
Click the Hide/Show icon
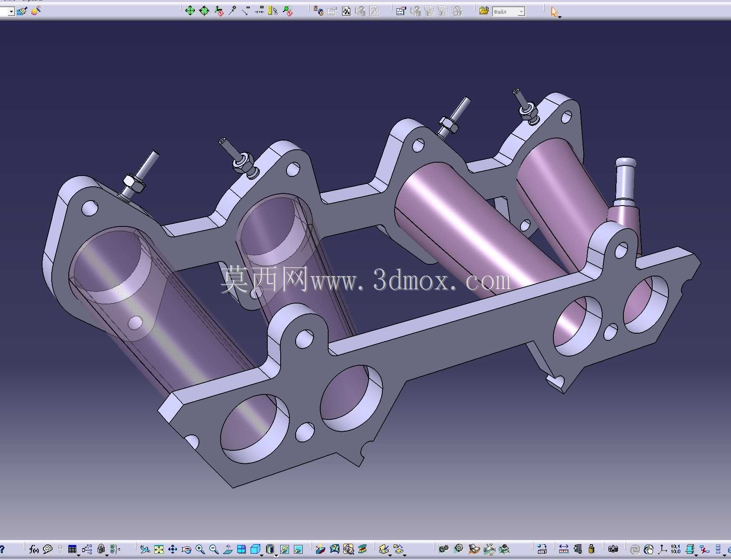pos(285,550)
